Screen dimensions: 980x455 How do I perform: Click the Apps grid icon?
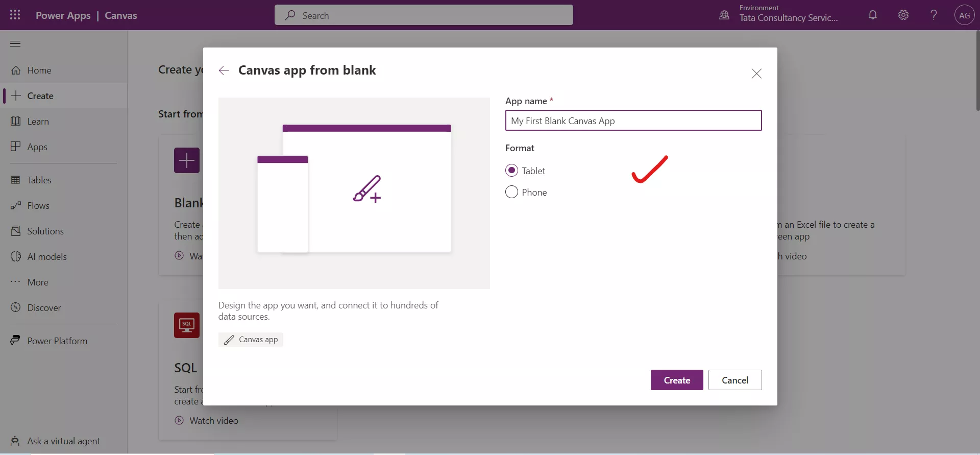click(16, 147)
